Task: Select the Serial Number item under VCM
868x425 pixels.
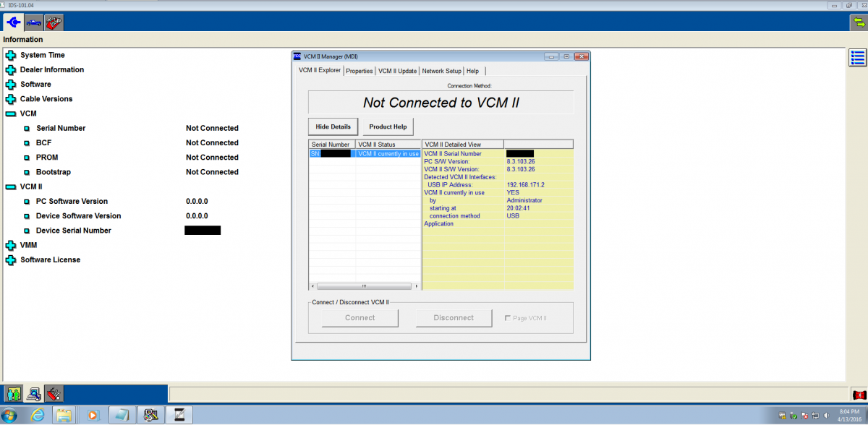Action: tap(61, 128)
